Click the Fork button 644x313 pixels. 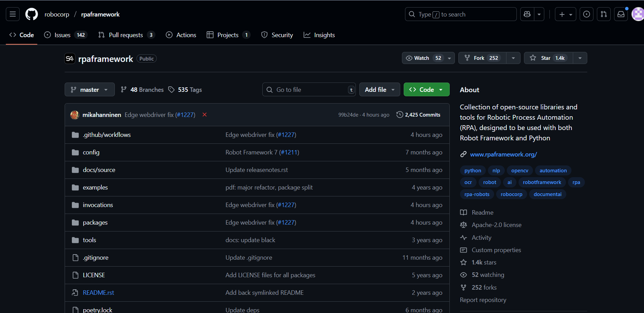(x=482, y=58)
